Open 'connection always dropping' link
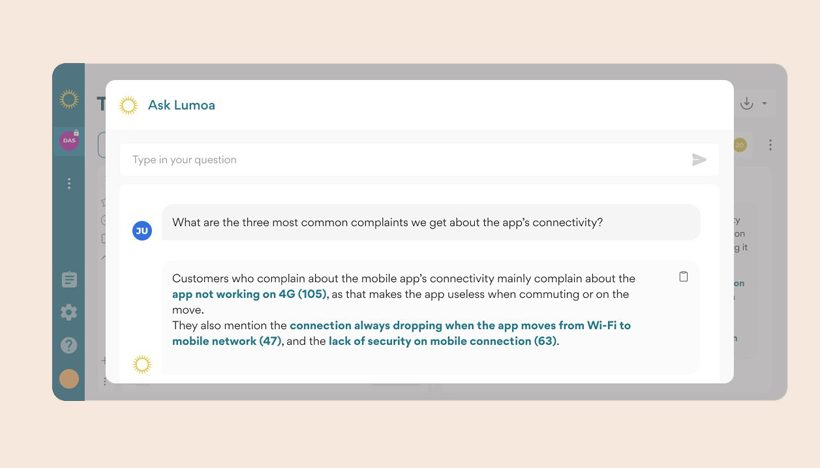This screenshot has width=820, height=468. tap(402, 333)
